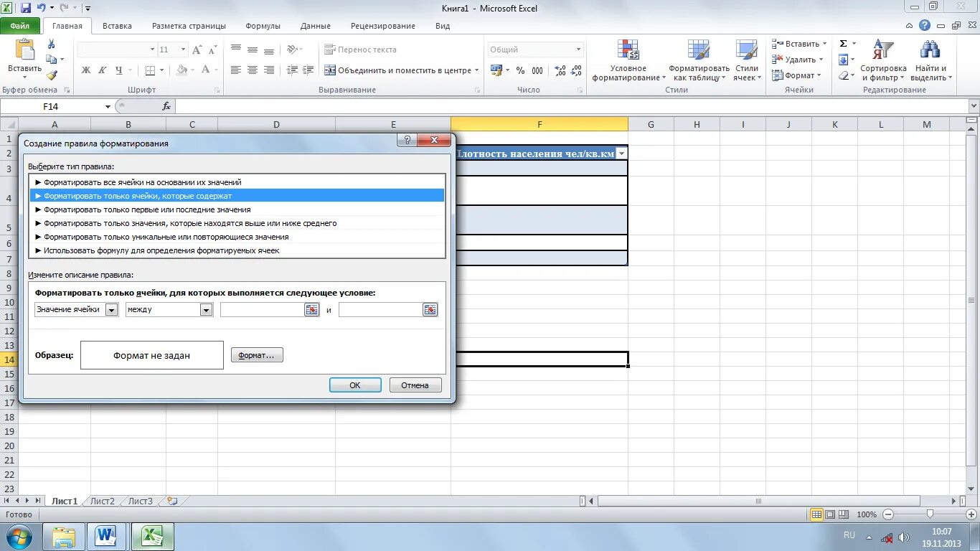Click range selector icon of first value field

[311, 309]
